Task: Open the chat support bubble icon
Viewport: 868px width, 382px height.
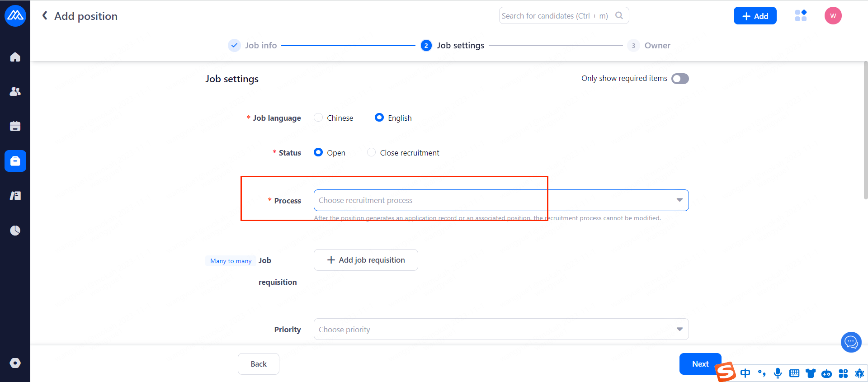Action: [851, 342]
